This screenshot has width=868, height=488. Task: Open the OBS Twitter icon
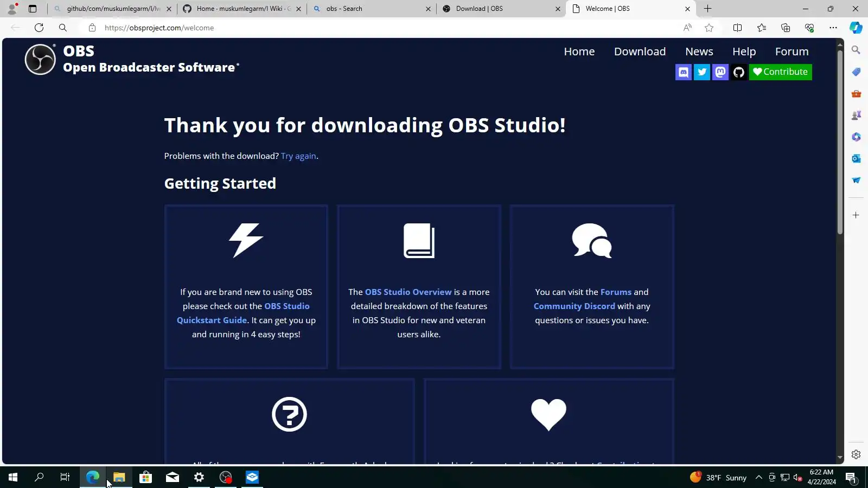click(702, 72)
